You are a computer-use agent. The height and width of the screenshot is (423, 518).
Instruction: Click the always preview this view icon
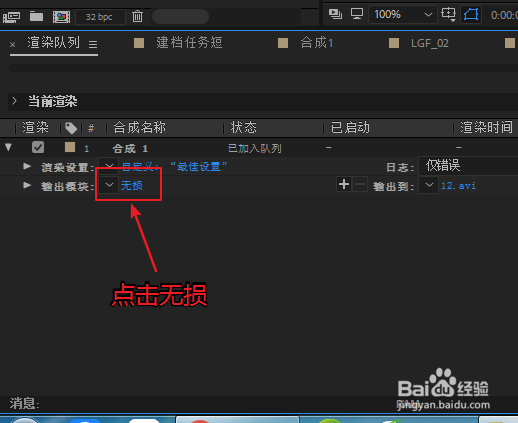click(x=335, y=14)
